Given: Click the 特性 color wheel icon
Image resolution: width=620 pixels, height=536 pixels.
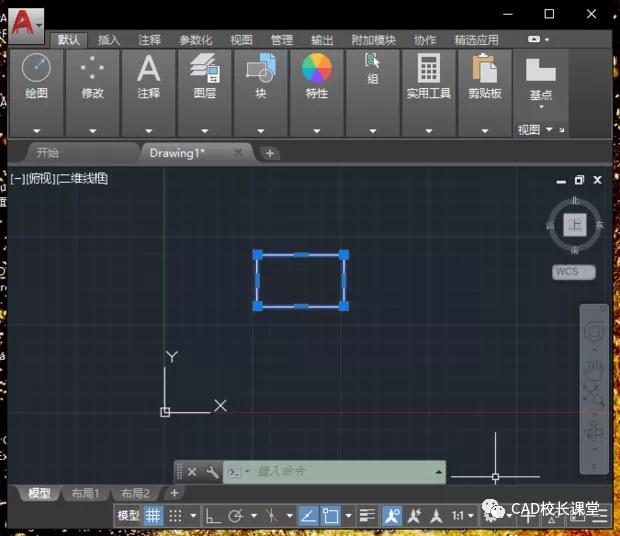Looking at the screenshot, I should 316,69.
